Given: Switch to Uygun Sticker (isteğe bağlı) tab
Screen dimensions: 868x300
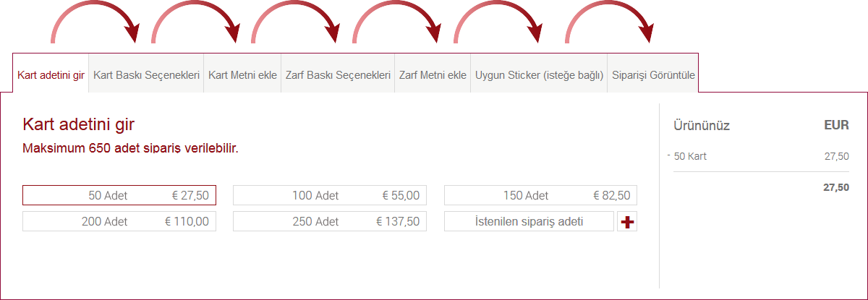Looking at the screenshot, I should click(539, 75).
